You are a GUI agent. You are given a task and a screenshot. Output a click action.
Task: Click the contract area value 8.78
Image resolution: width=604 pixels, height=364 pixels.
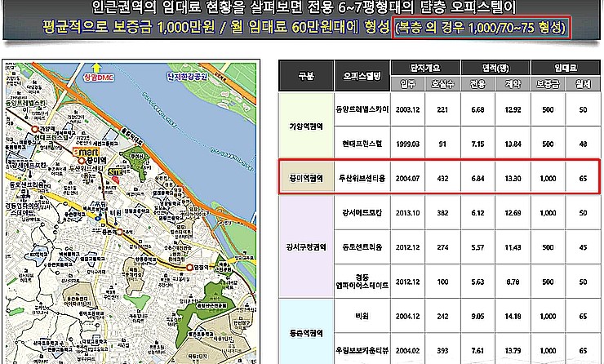pos(513,282)
